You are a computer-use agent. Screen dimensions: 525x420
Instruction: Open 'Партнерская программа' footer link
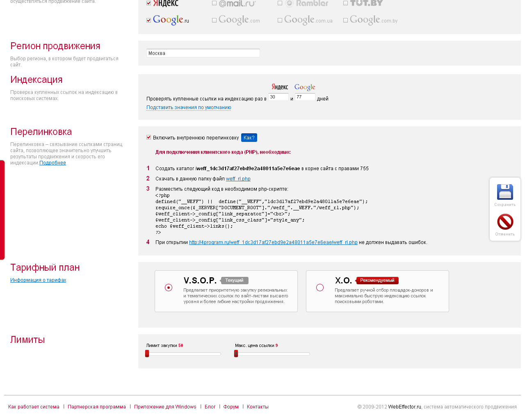click(x=97, y=407)
